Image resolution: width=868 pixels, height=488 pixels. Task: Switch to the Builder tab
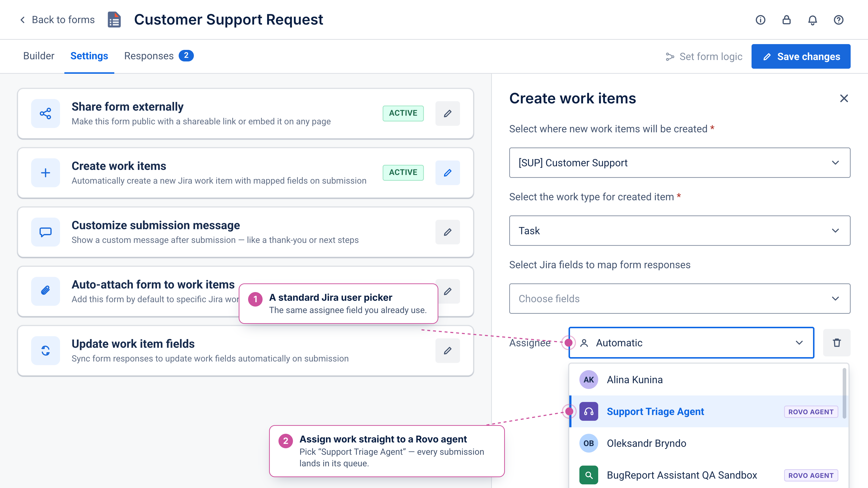39,56
